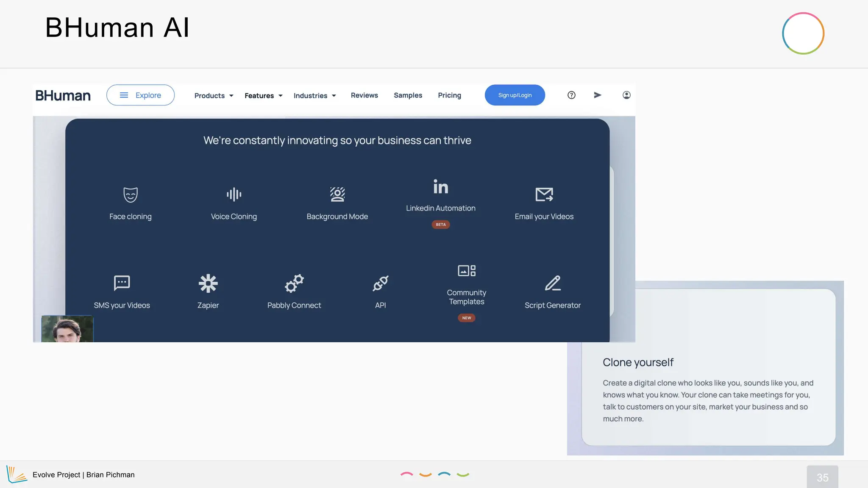This screenshot has width=868, height=488.
Task: Select the Zapier asterisk icon
Action: click(x=208, y=283)
